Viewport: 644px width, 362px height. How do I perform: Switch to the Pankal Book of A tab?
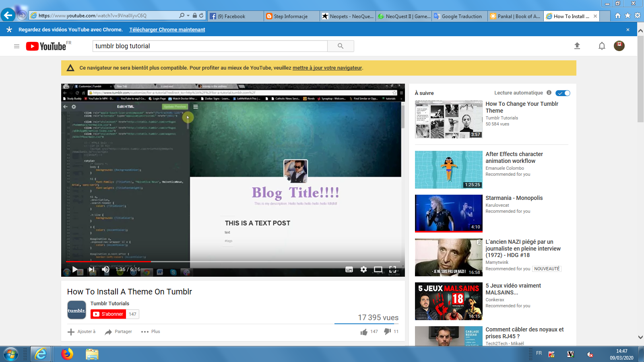(516, 16)
